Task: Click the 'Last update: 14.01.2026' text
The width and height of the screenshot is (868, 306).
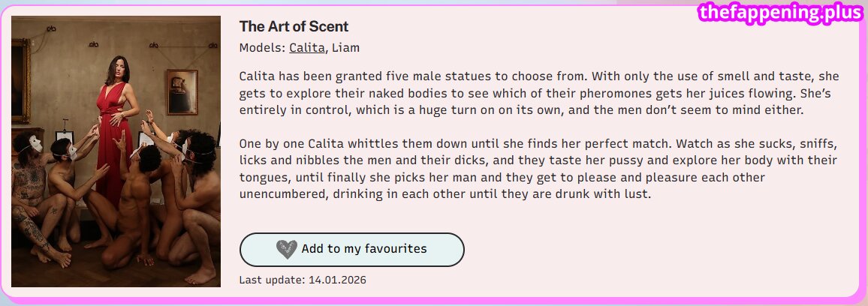Action: click(x=303, y=280)
